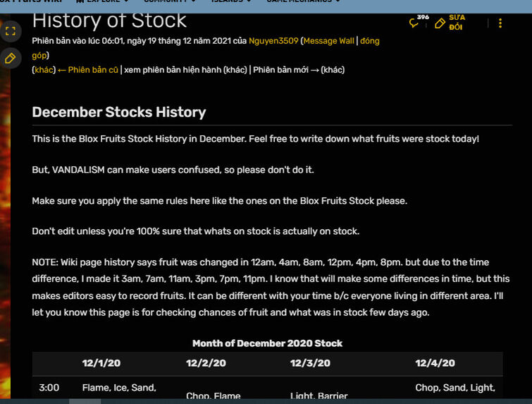Open user profile link Nguyen3509
This screenshot has width=532, height=404.
tap(273, 41)
